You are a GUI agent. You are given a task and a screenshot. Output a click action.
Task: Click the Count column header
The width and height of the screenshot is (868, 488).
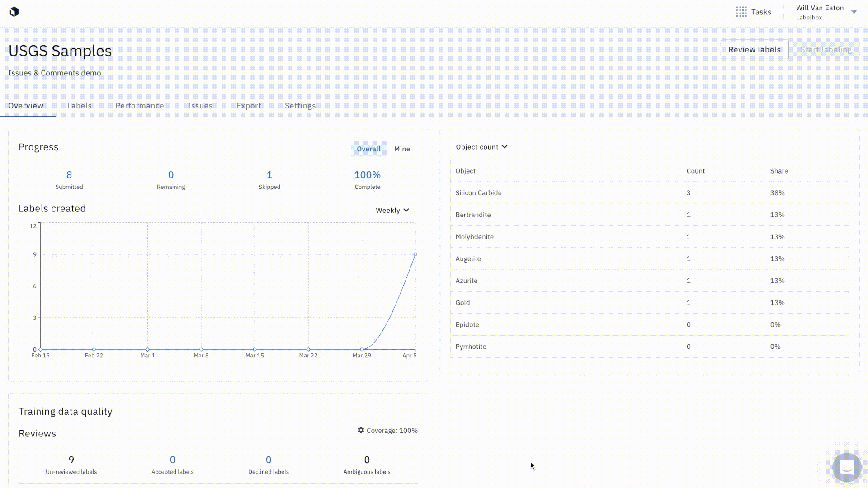click(696, 171)
